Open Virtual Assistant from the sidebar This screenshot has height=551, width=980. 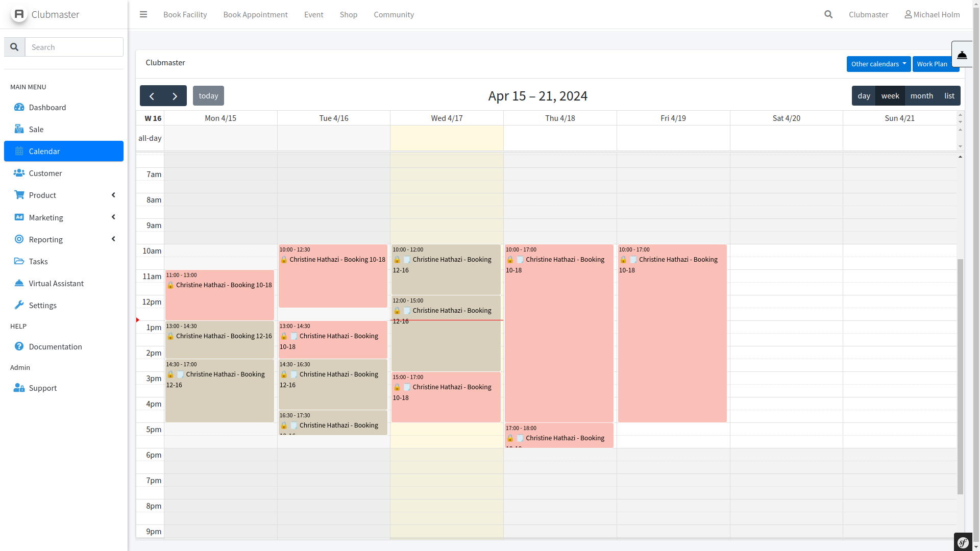(56, 283)
